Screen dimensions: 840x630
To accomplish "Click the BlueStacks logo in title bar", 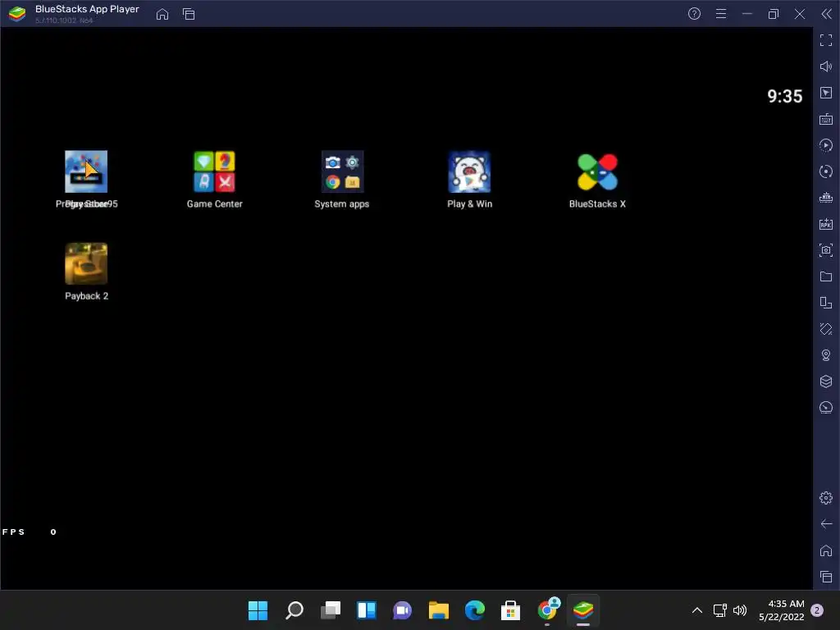I will coord(17,14).
